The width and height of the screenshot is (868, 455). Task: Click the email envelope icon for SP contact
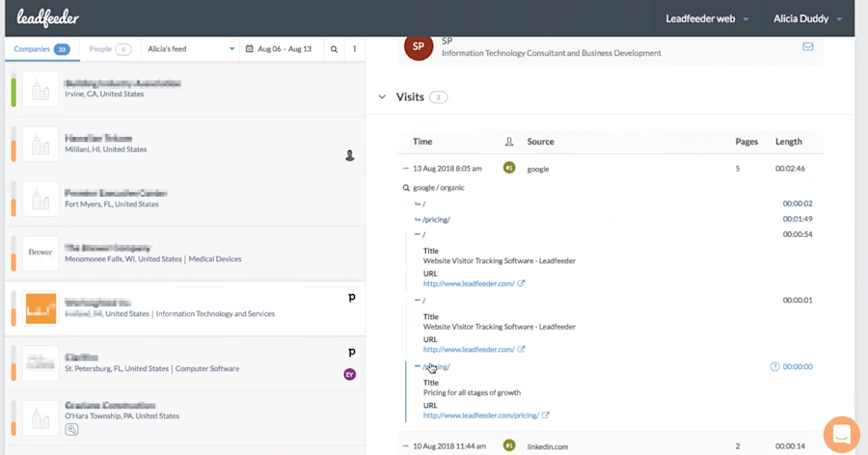(807, 47)
